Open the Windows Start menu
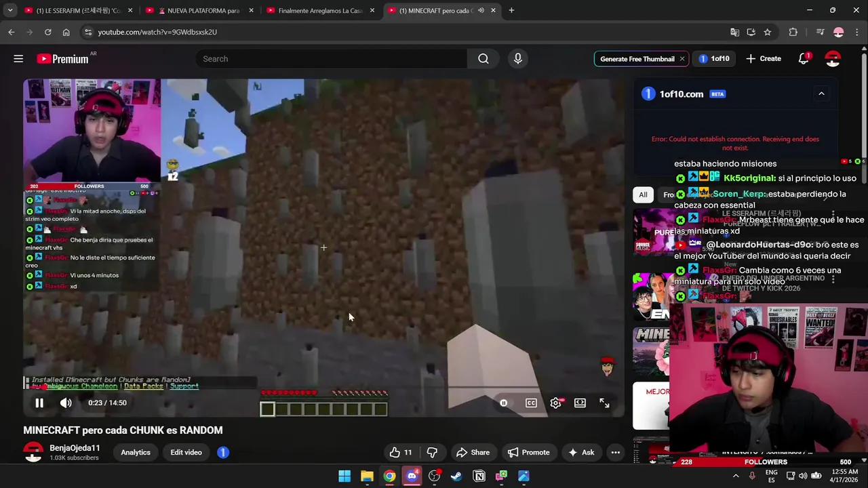The image size is (868, 488). pyautogui.click(x=344, y=476)
